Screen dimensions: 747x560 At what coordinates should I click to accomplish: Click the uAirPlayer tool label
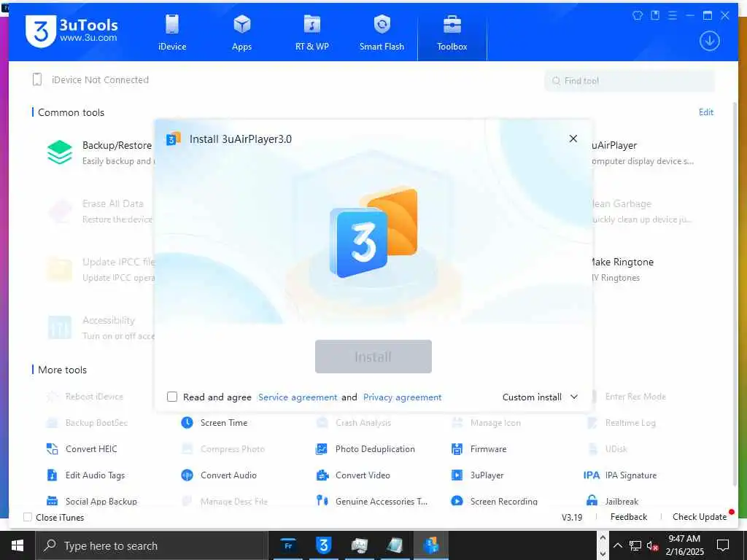point(614,145)
